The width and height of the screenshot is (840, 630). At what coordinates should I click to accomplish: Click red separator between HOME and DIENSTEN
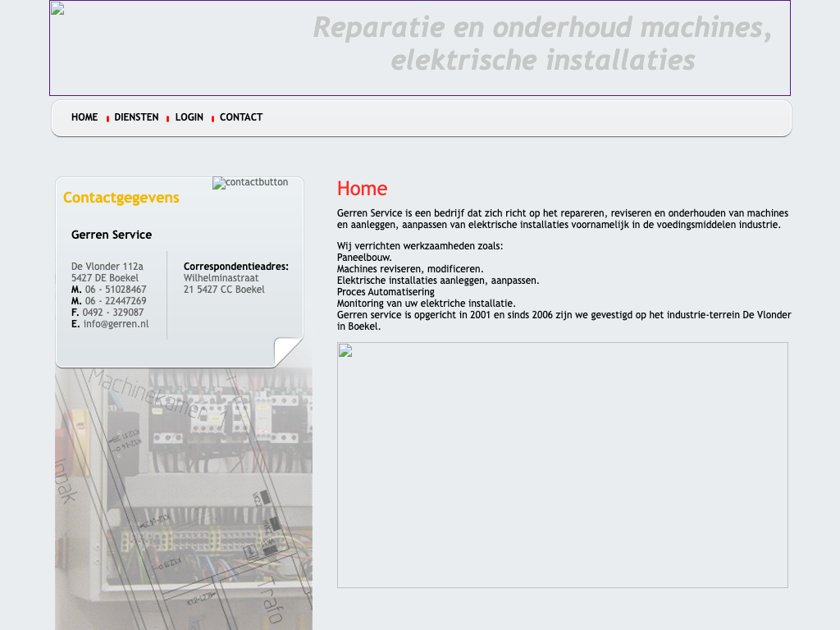click(107, 119)
